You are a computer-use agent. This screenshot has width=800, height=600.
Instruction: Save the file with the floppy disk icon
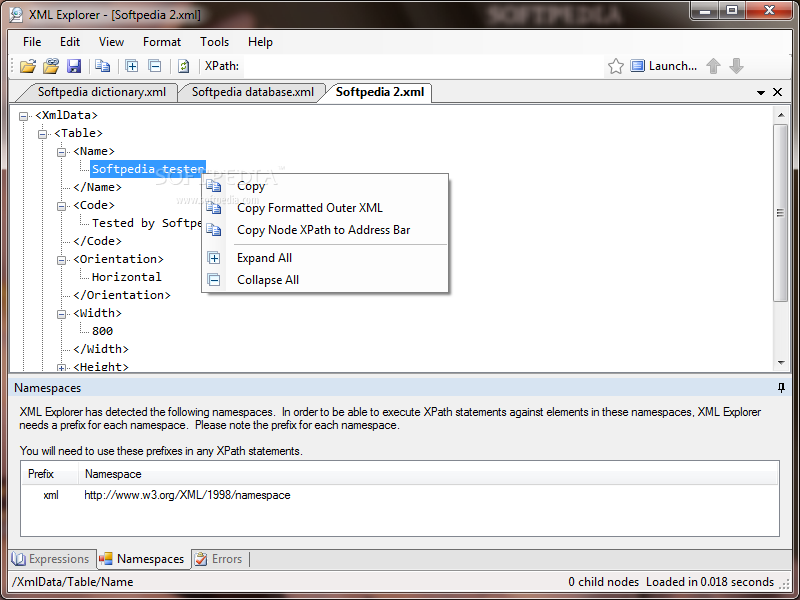(x=74, y=66)
